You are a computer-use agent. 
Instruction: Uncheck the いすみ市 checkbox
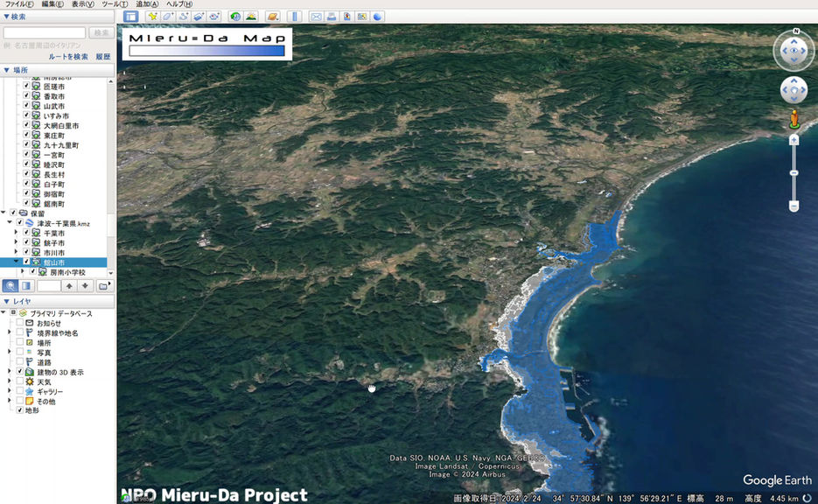pos(26,115)
